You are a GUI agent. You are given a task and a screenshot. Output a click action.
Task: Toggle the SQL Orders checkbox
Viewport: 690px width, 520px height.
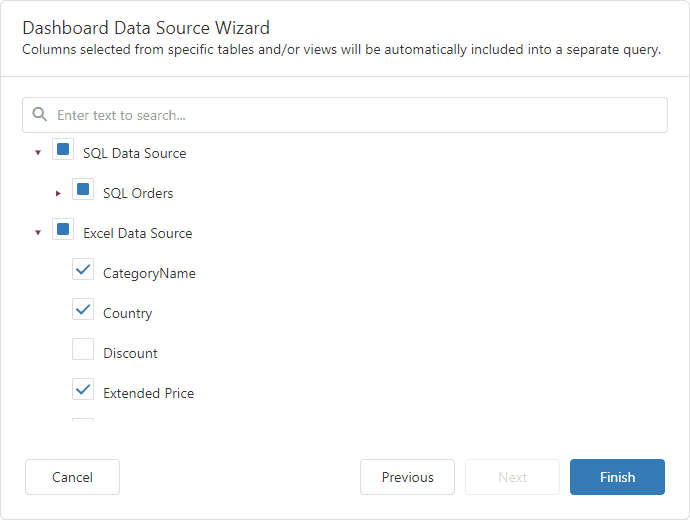click(83, 191)
